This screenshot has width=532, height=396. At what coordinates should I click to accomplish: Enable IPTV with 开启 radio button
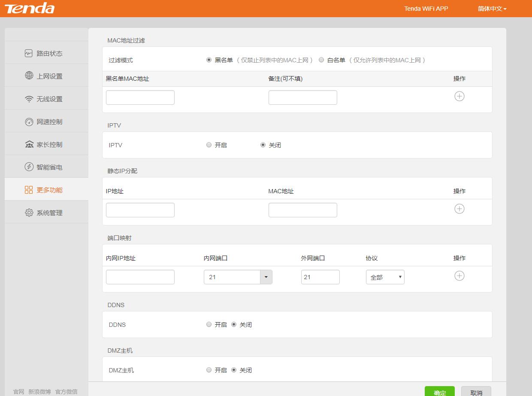209,145
